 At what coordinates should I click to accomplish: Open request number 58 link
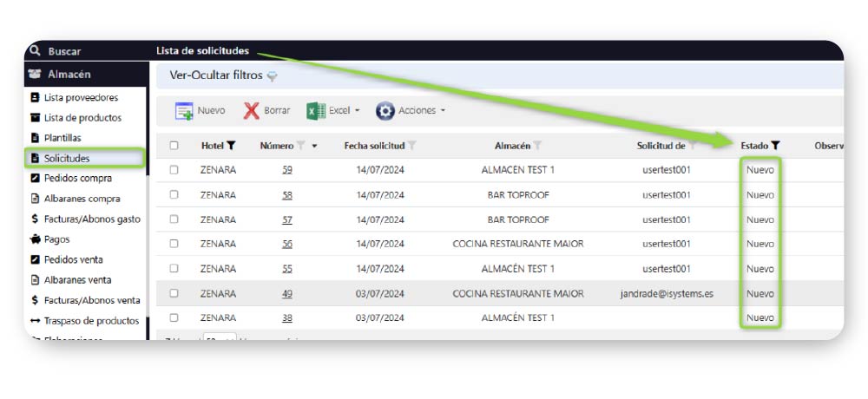(x=287, y=195)
